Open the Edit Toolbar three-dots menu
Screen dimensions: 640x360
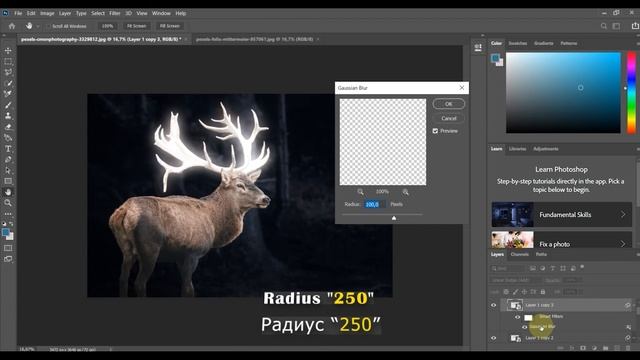8,214
